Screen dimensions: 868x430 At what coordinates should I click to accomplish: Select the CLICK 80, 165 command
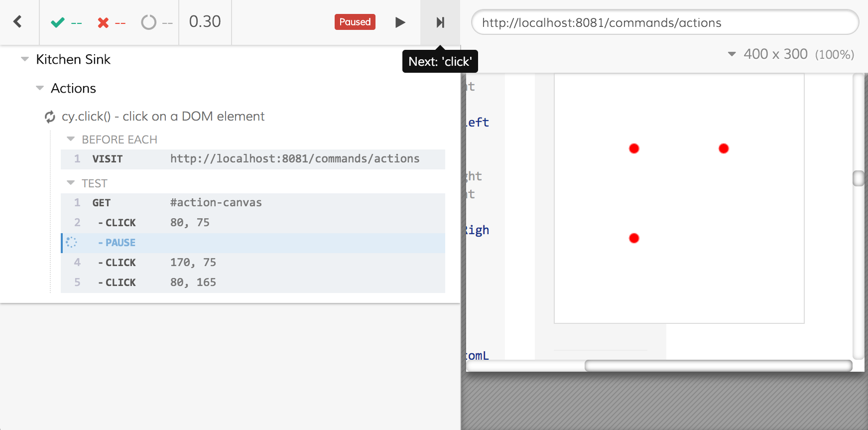click(253, 283)
